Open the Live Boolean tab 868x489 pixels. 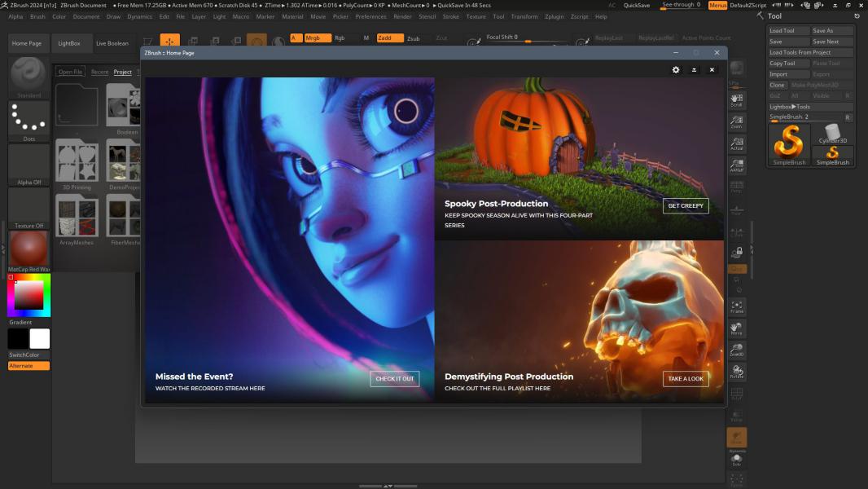pos(112,43)
